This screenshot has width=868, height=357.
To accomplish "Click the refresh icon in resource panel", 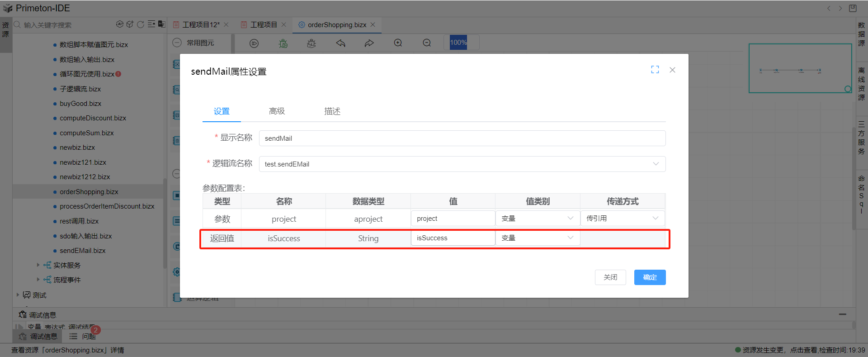I will click(141, 24).
